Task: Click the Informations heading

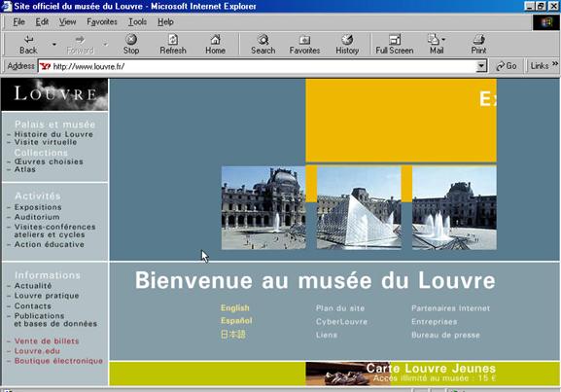Action: click(x=48, y=275)
